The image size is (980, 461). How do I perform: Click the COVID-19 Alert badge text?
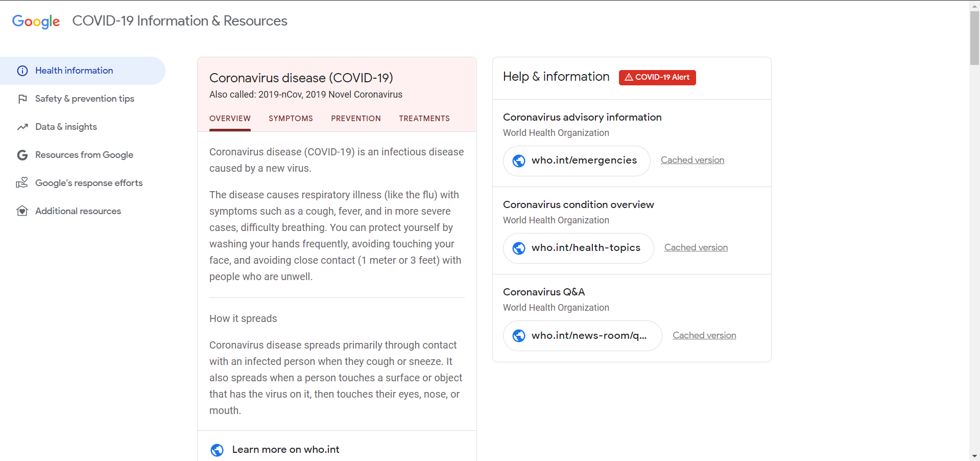tap(662, 77)
